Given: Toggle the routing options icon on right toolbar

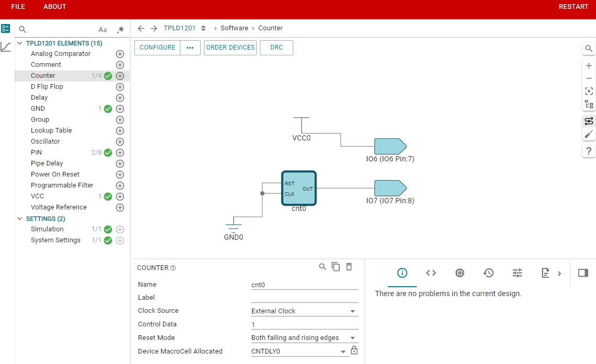Looking at the screenshot, I should click(x=588, y=122).
